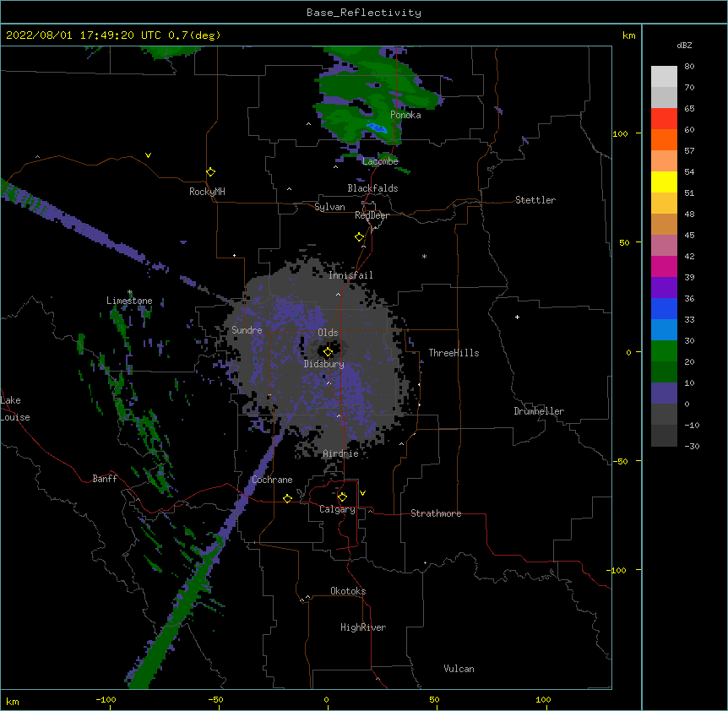Screen dimensions: 728x711
Task: Click the magenta 42 dBZ legend swatch
Action: pyautogui.click(x=664, y=266)
